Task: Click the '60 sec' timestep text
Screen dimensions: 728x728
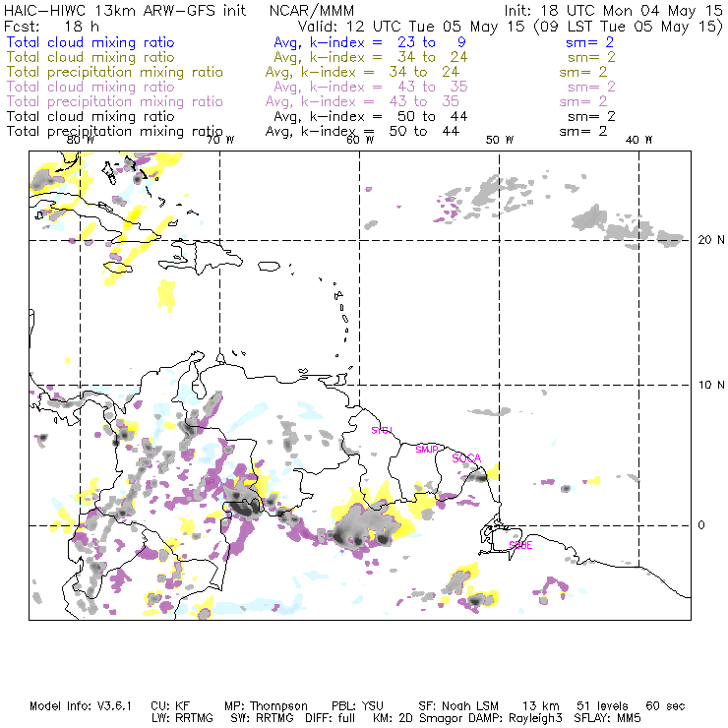Action: tap(665, 706)
